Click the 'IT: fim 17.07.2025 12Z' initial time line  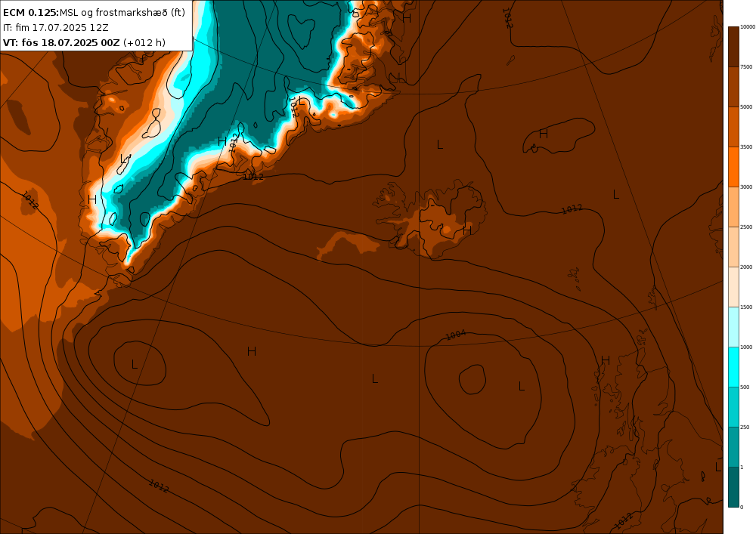point(56,27)
